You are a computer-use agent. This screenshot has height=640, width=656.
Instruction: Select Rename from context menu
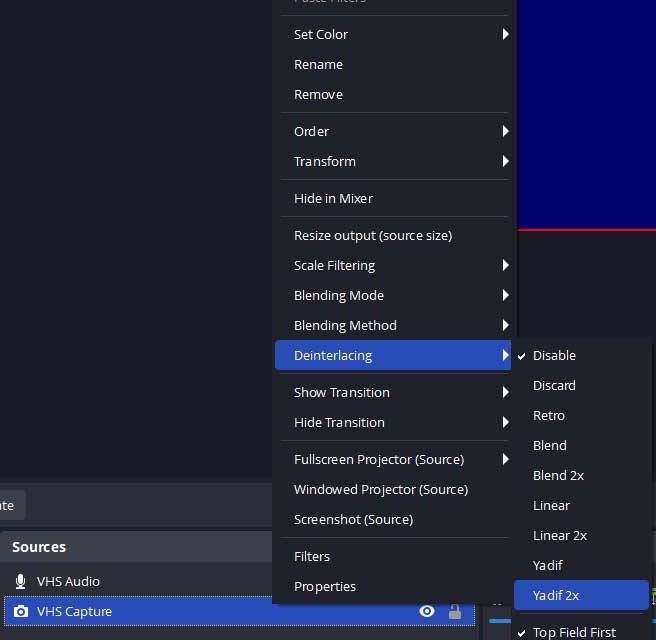pos(318,64)
